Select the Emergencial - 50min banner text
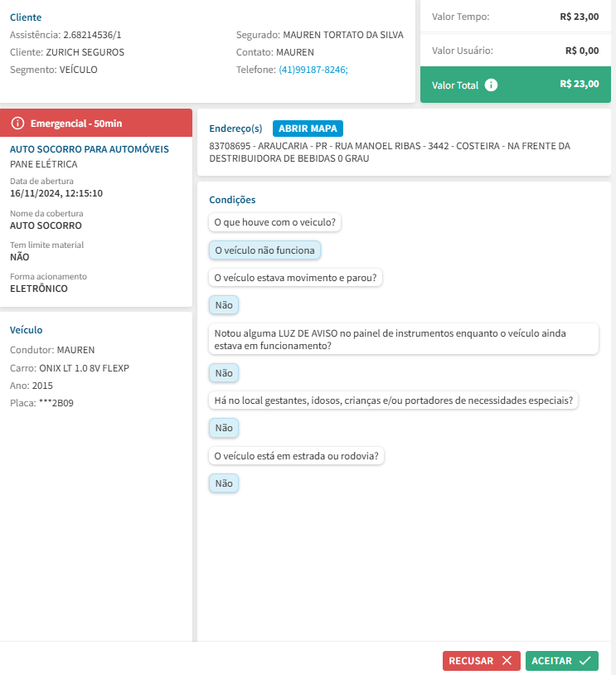 click(x=76, y=124)
